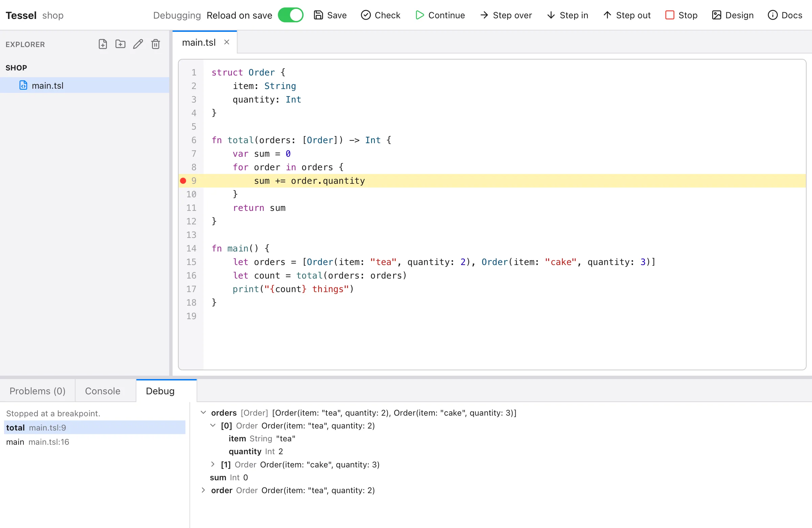Click the shop project name in header
The width and height of the screenshot is (812, 528).
[53, 15]
